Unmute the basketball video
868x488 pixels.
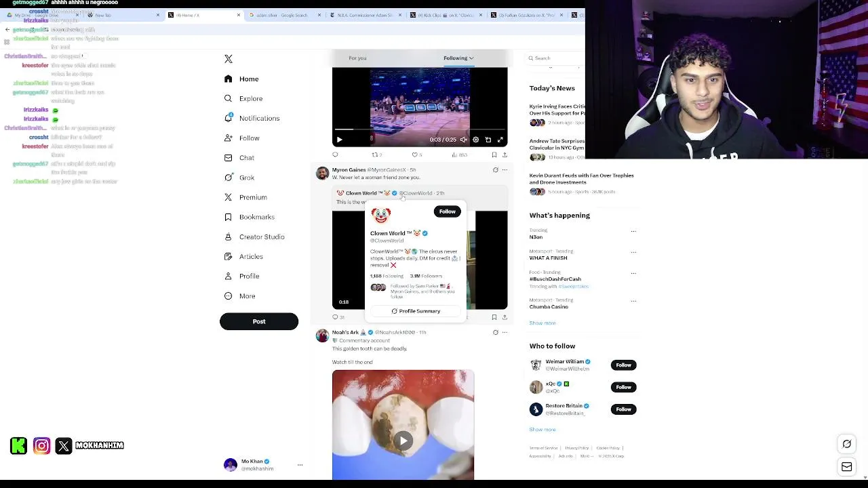tap(464, 140)
